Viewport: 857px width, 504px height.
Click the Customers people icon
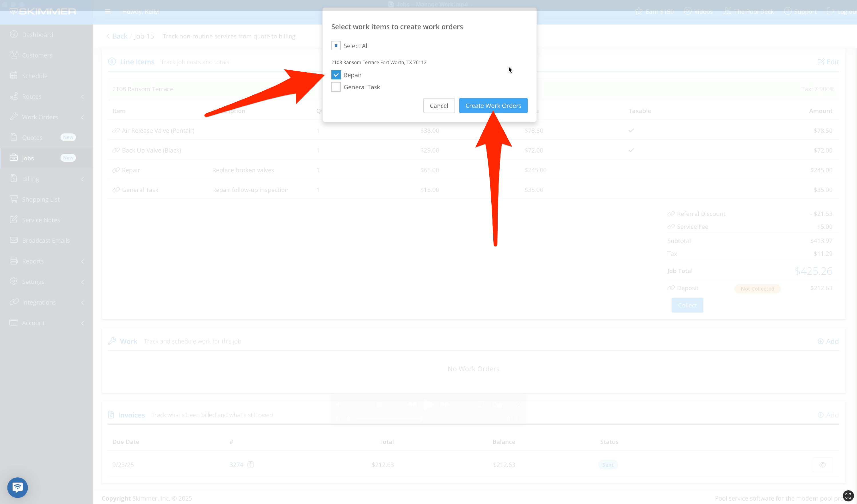click(14, 55)
